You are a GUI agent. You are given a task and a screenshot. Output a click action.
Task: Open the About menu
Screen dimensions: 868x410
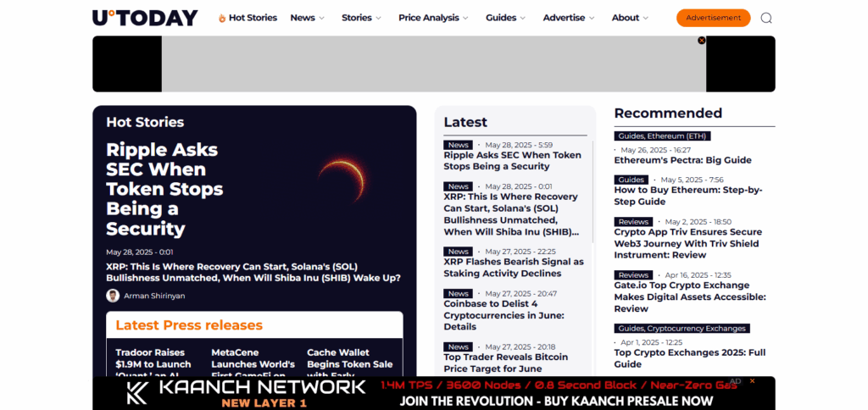coord(630,18)
